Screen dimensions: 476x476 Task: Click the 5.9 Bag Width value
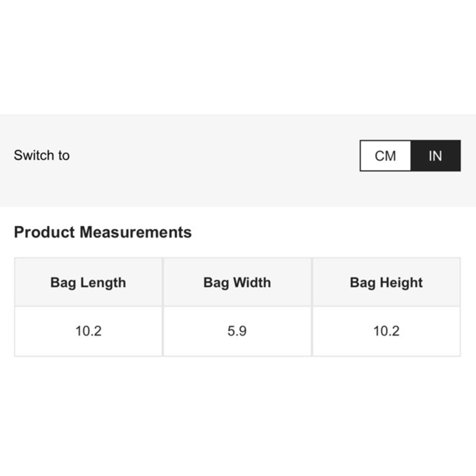coord(237,331)
